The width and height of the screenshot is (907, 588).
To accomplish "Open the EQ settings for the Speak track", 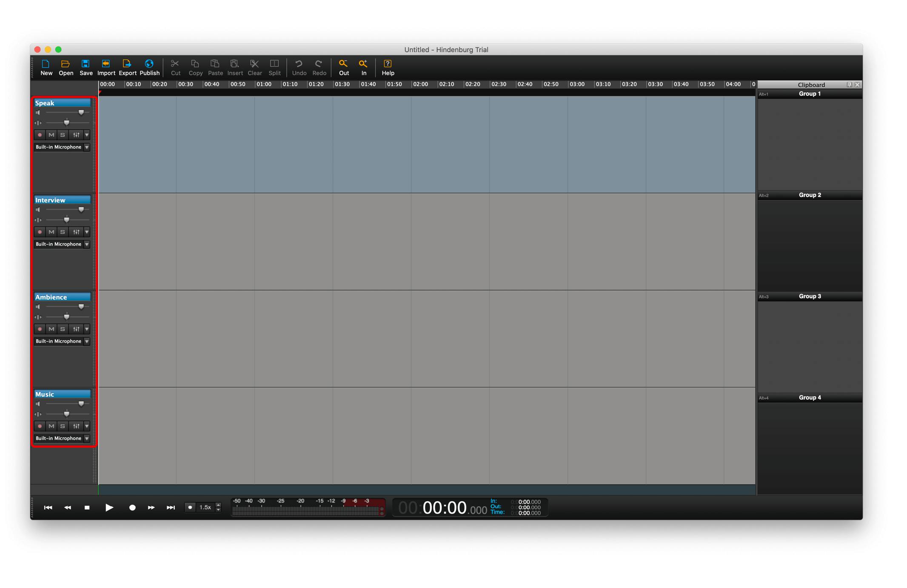I will 77,135.
